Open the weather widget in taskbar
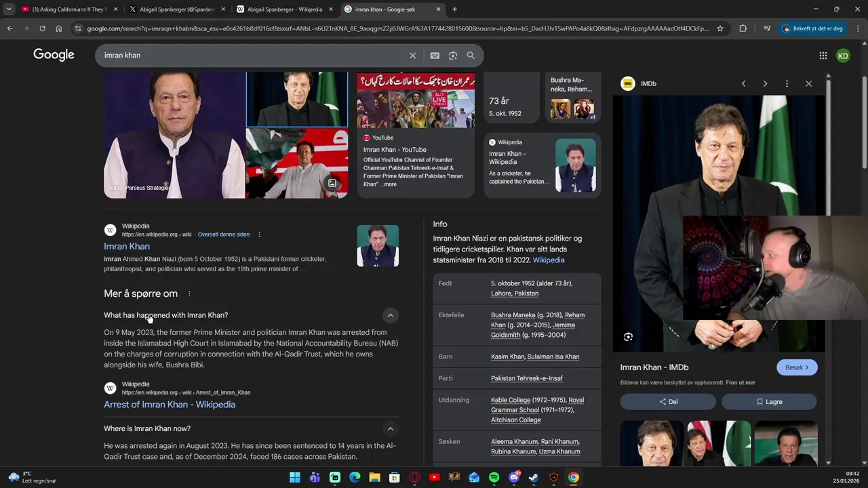This screenshot has width=868, height=488. [x=32, y=477]
